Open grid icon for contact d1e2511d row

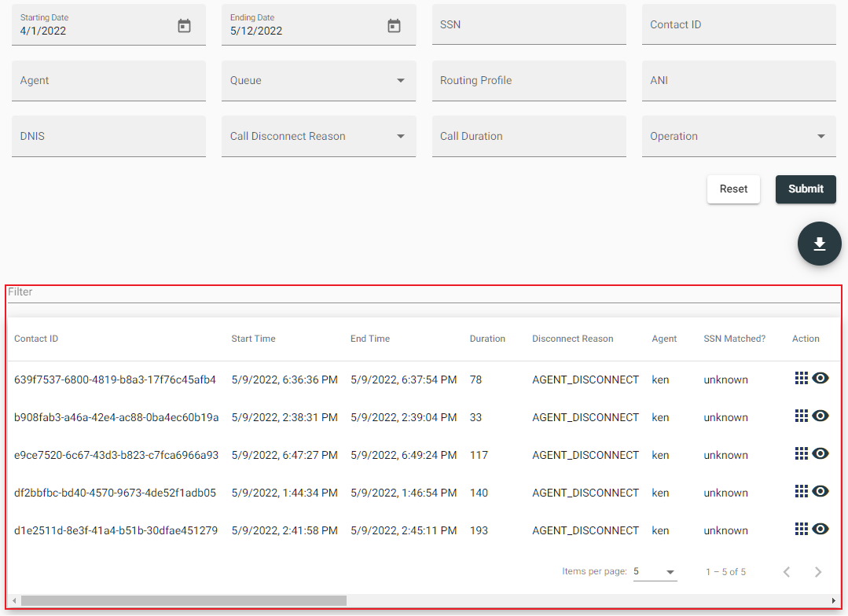801,529
